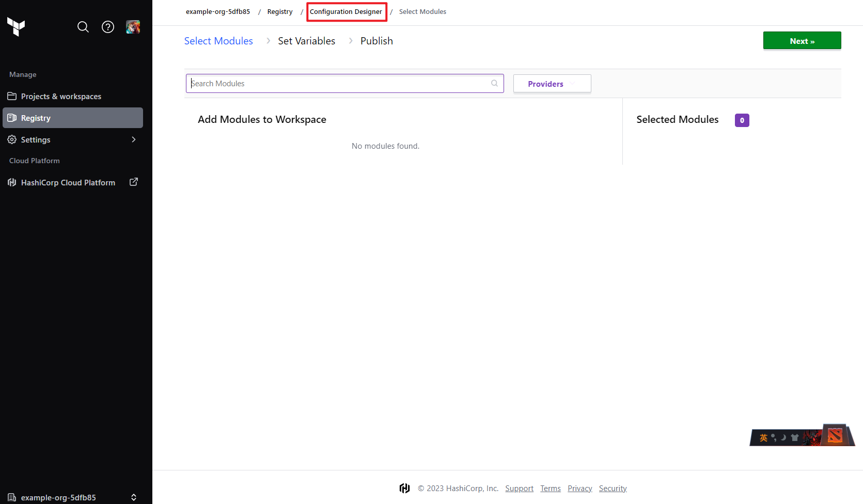Open the sidebar search icon
Image resolution: width=863 pixels, height=504 pixels.
pyautogui.click(x=83, y=27)
